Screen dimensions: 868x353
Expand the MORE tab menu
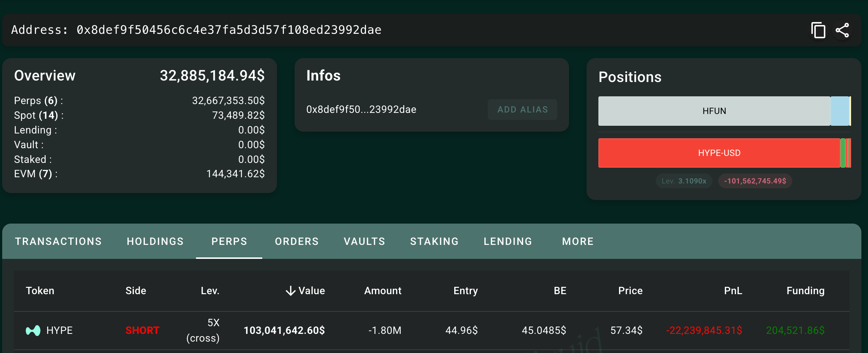pyautogui.click(x=578, y=241)
